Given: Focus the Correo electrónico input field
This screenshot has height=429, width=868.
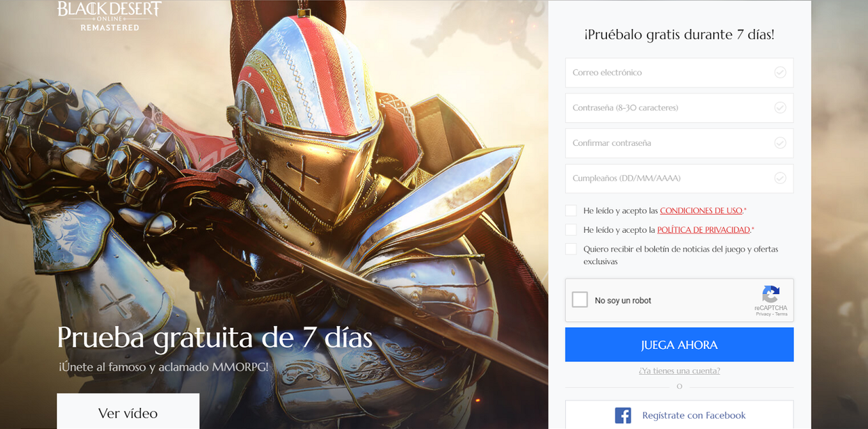Looking at the screenshot, I should tap(679, 73).
